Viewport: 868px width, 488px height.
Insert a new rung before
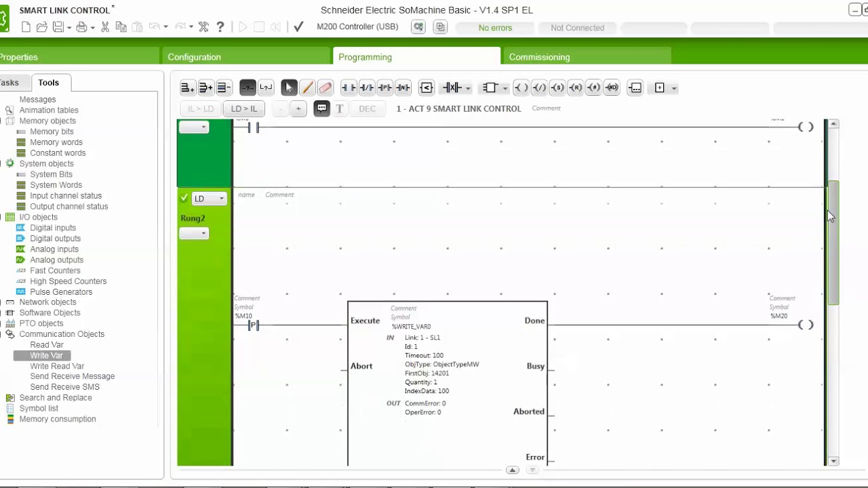click(188, 87)
